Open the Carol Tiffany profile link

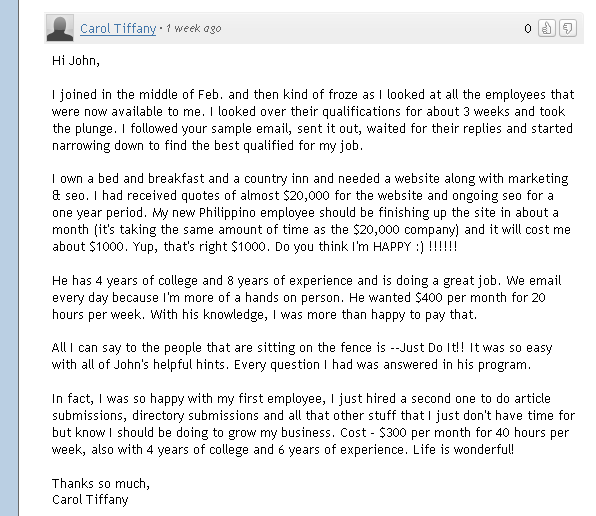pyautogui.click(x=118, y=28)
